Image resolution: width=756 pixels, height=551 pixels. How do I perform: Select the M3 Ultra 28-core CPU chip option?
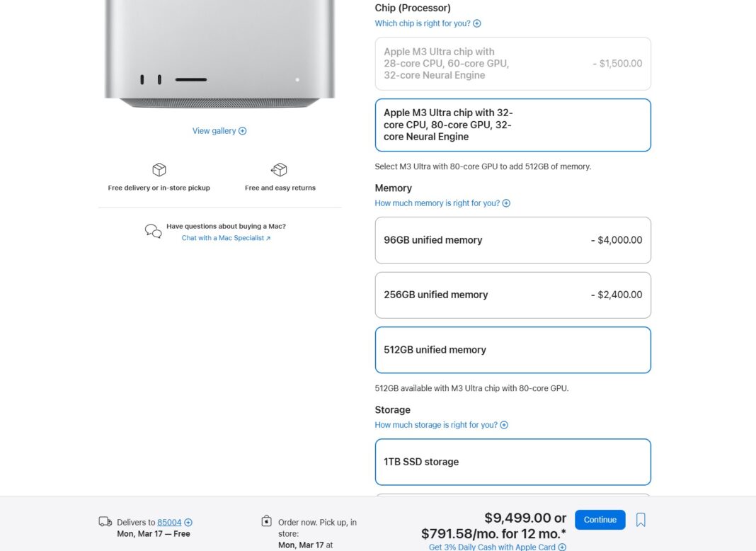click(x=512, y=64)
